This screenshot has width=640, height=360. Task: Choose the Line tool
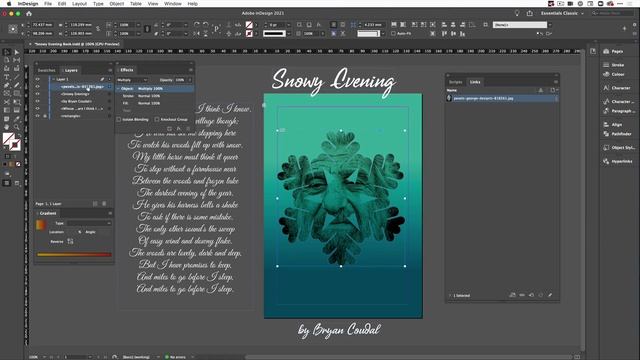pos(16,77)
